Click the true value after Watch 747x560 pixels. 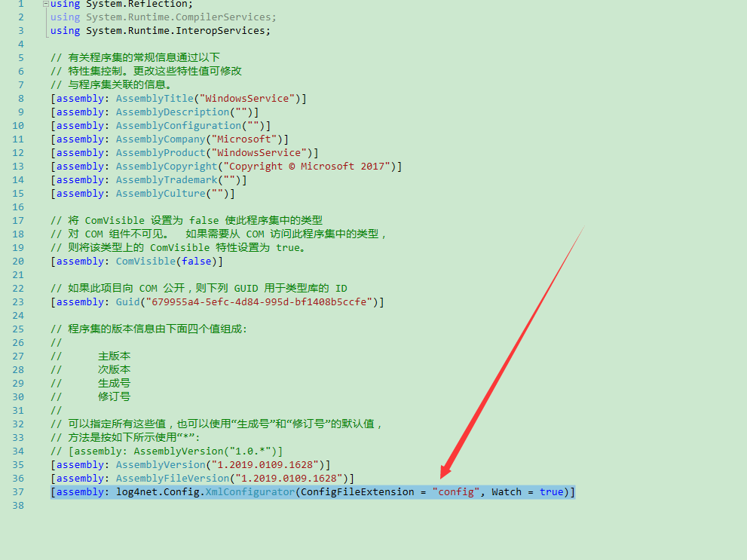tap(551, 492)
